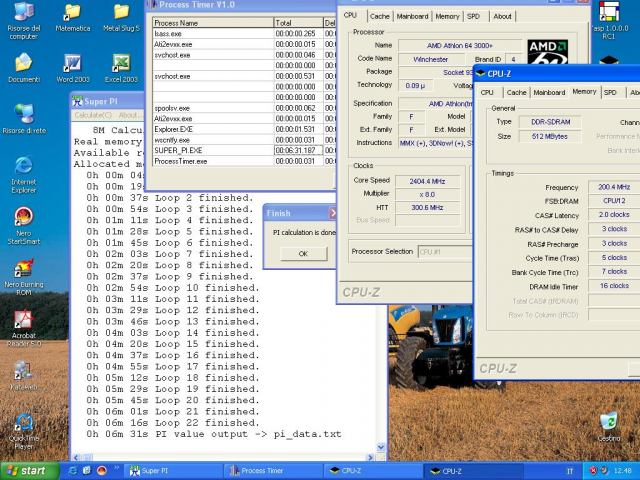Open Processor Selection CPU #1 dropdown
Screen dimensions: 640x480
(x=445, y=252)
